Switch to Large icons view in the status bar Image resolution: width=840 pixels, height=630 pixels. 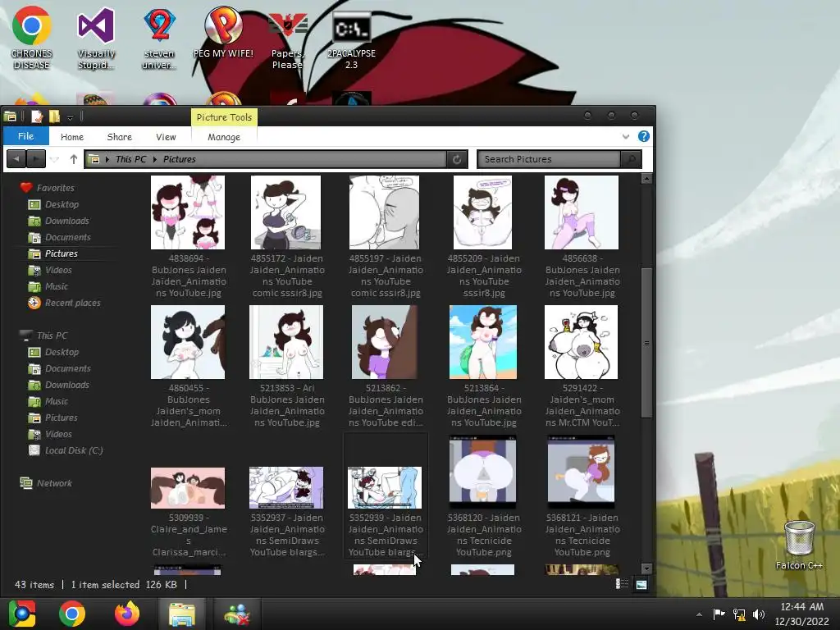click(641, 584)
